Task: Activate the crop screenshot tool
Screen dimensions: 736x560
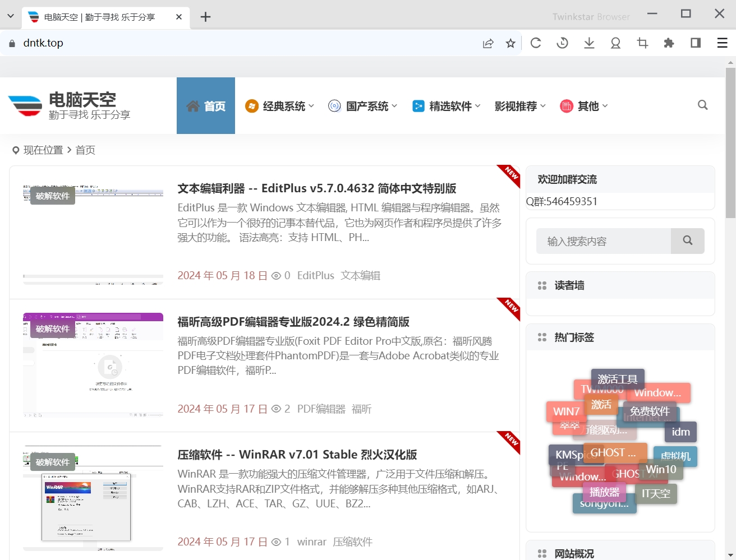Action: [642, 43]
